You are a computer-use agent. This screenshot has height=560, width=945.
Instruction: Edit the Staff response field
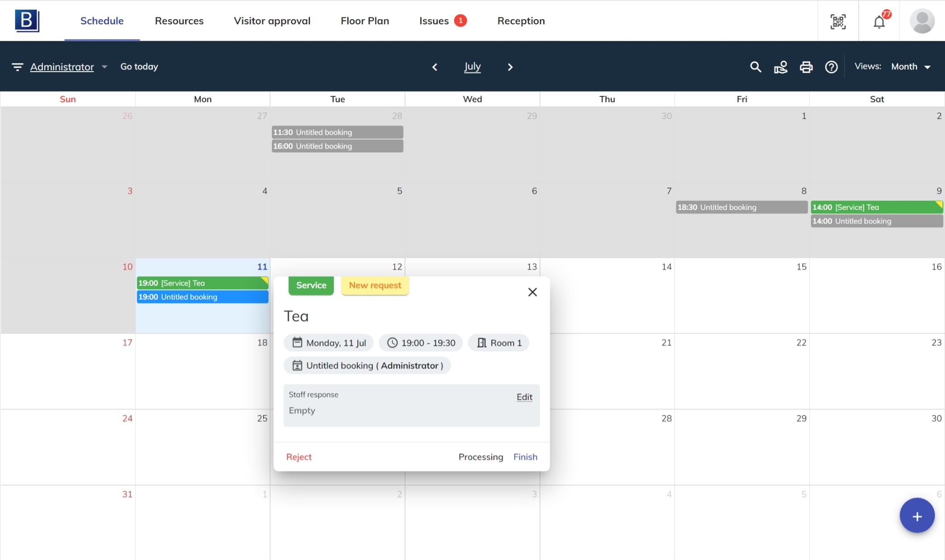[x=524, y=397]
